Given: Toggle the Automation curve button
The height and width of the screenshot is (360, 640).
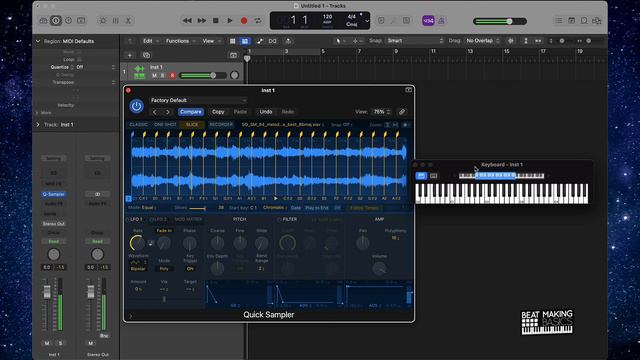Looking at the screenshot, I should coord(260,41).
